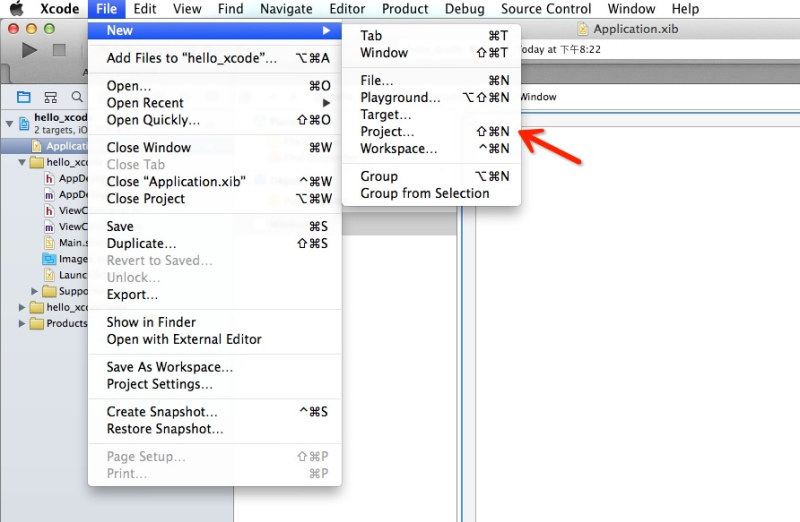The image size is (800, 522).
Task: Choose Group from Selection
Action: click(x=432, y=193)
